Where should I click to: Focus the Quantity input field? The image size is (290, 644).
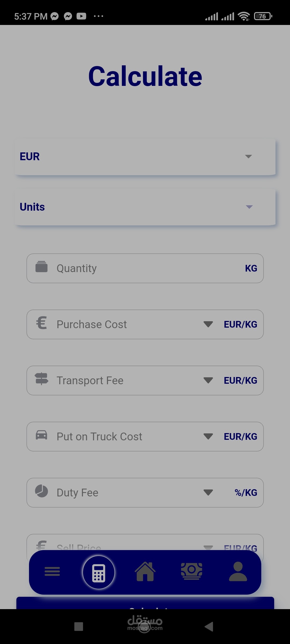click(145, 268)
